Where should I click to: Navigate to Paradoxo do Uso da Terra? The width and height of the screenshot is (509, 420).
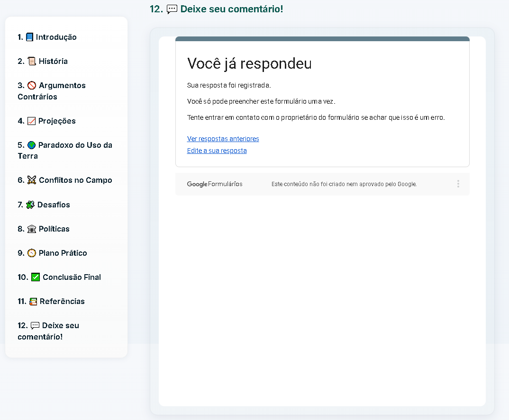[65, 151]
